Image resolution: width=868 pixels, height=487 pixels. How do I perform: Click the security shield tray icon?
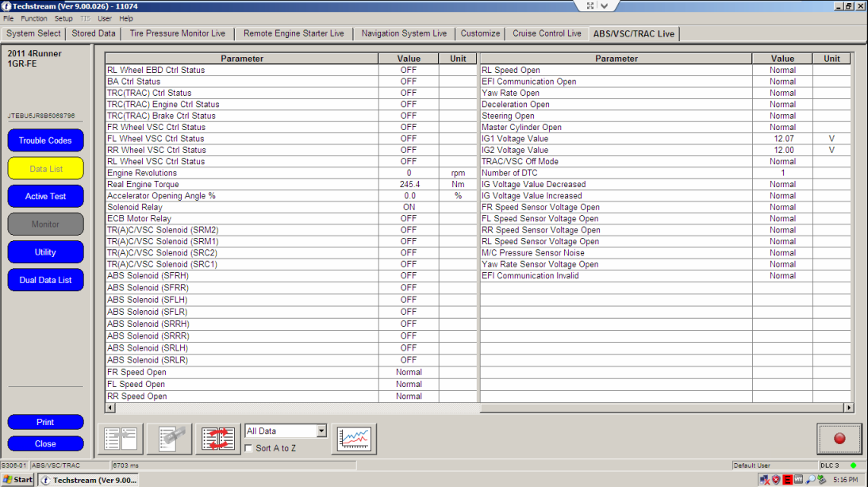pyautogui.click(x=776, y=480)
